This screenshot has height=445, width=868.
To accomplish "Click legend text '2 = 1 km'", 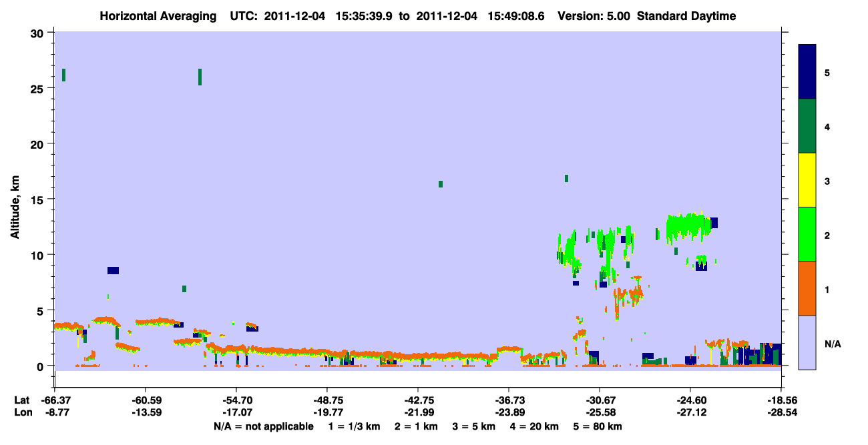I will 417,426.
